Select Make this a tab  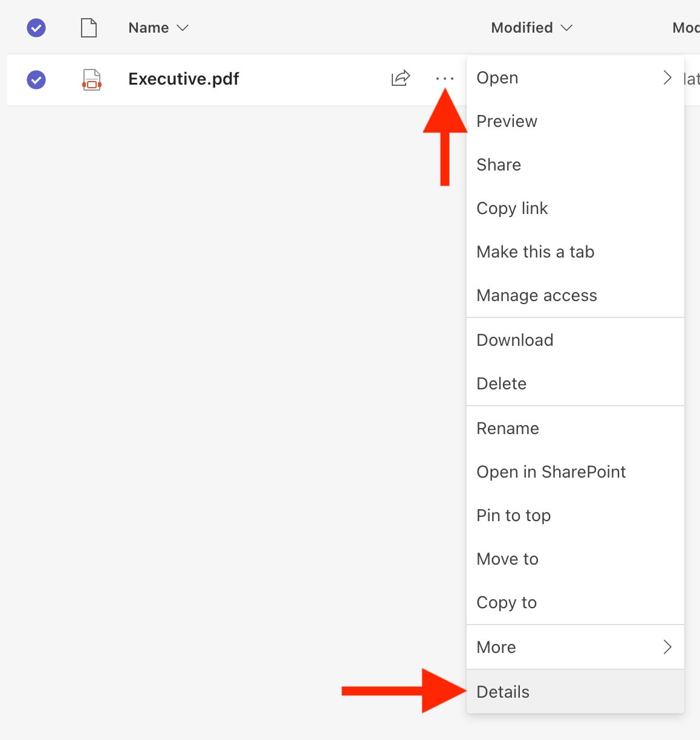tap(575, 252)
